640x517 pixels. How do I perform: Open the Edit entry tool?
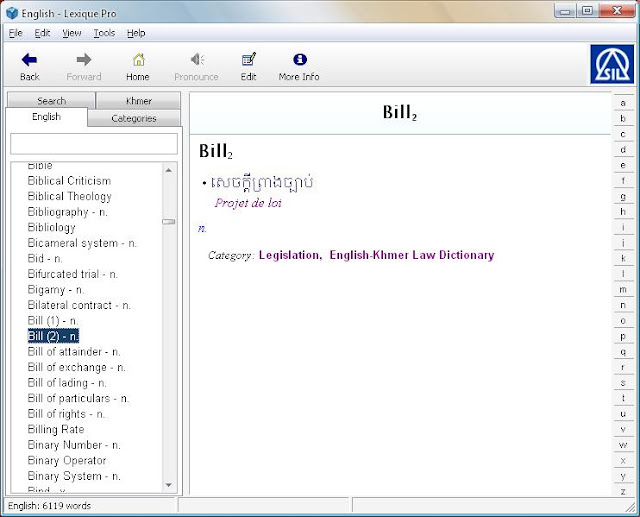[x=249, y=60]
